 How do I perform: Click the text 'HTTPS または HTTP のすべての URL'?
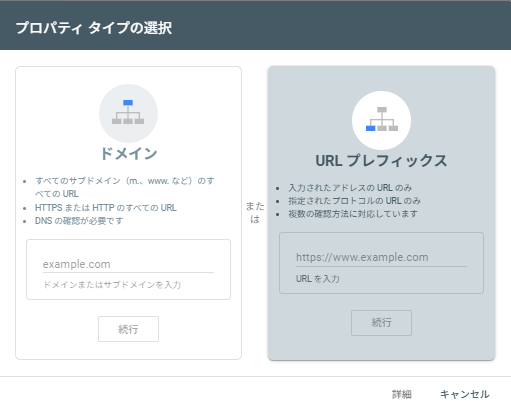(x=106, y=208)
